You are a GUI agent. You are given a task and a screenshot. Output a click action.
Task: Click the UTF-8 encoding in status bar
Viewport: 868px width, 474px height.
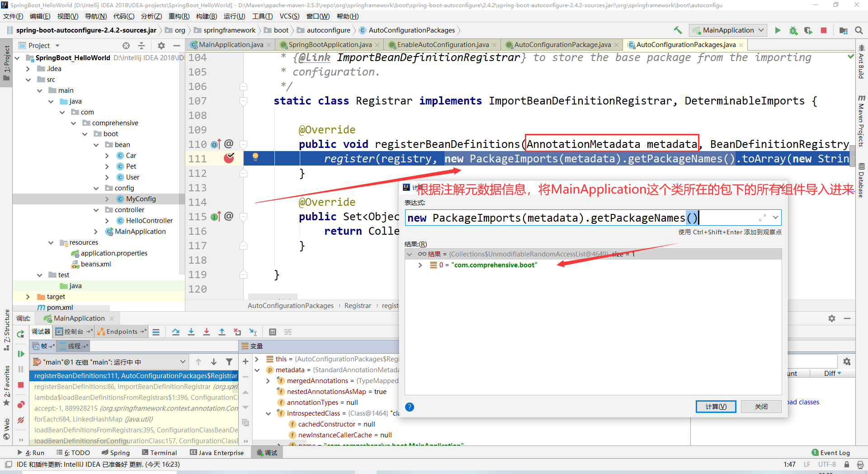pos(827,465)
